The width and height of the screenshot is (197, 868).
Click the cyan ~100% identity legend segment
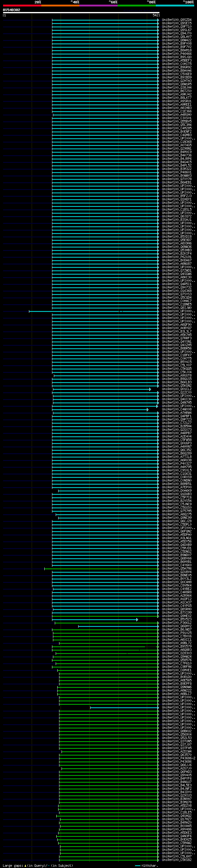[x=175, y=6]
